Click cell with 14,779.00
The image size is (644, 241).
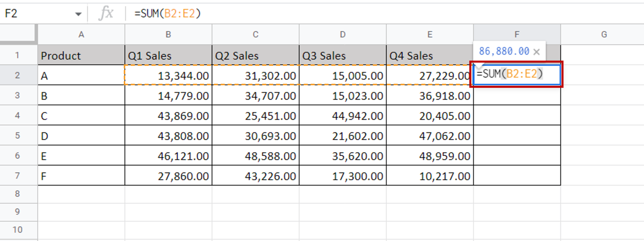168,95
